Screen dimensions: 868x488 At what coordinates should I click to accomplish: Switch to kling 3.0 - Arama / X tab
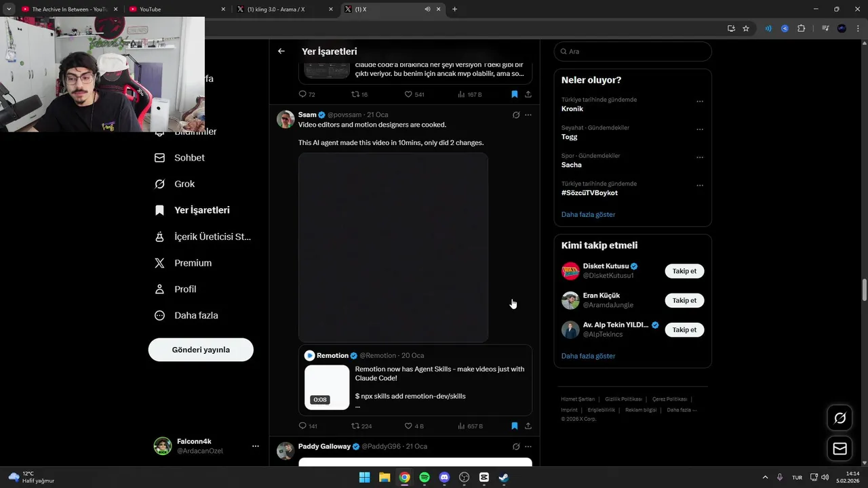285,9
